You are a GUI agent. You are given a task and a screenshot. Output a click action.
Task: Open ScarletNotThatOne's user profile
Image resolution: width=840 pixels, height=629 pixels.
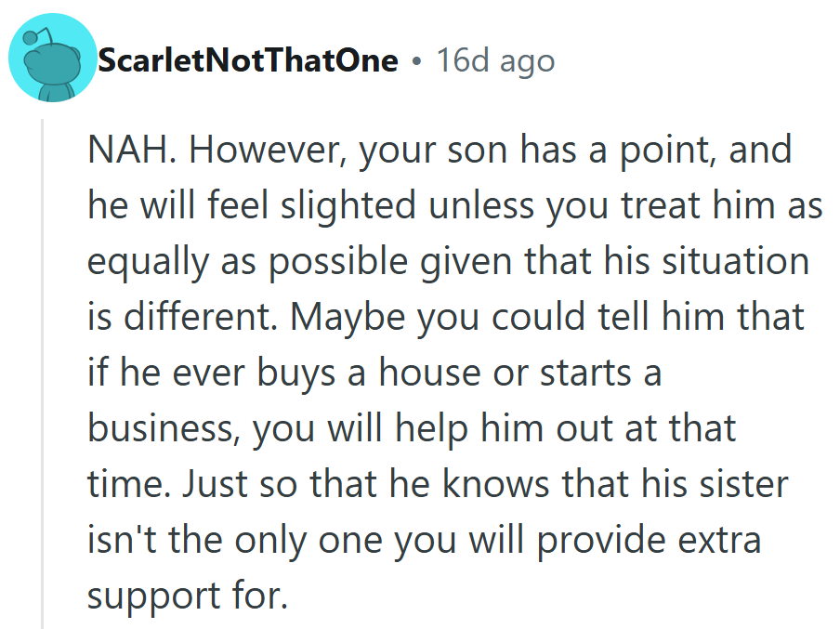coord(248,61)
